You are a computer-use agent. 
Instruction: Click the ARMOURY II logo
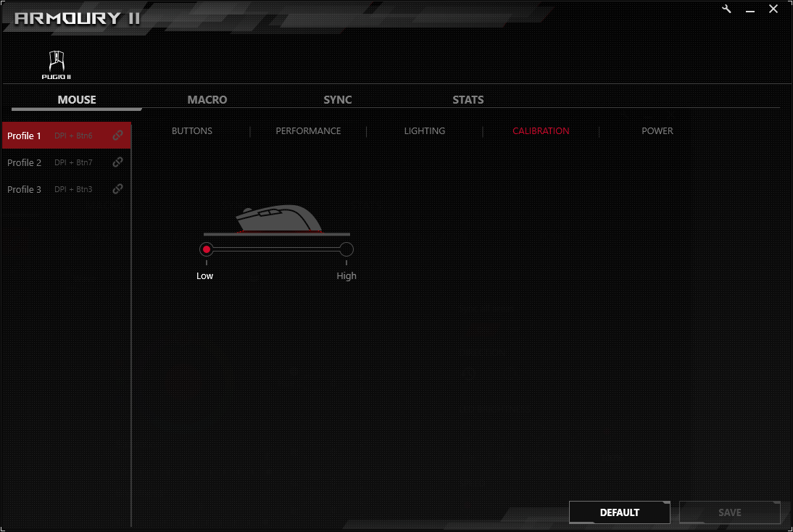(x=77, y=18)
